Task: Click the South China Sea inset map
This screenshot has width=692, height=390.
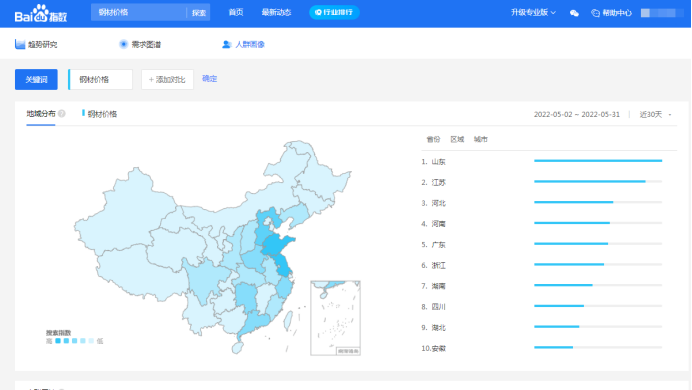Action: pos(335,318)
